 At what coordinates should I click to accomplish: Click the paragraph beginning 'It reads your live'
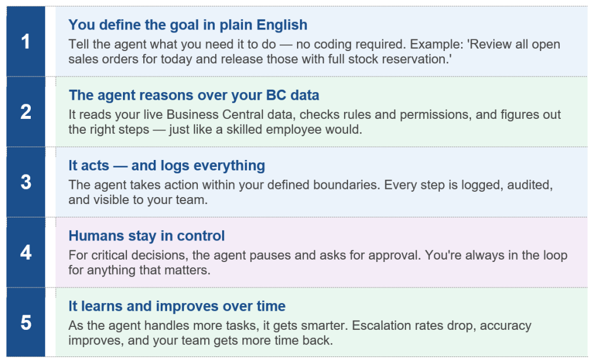[x=314, y=122]
